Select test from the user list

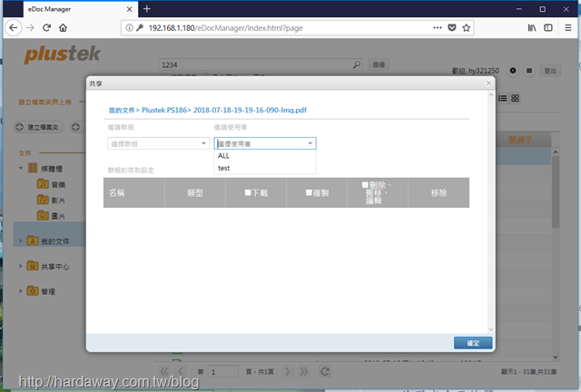tap(265, 168)
